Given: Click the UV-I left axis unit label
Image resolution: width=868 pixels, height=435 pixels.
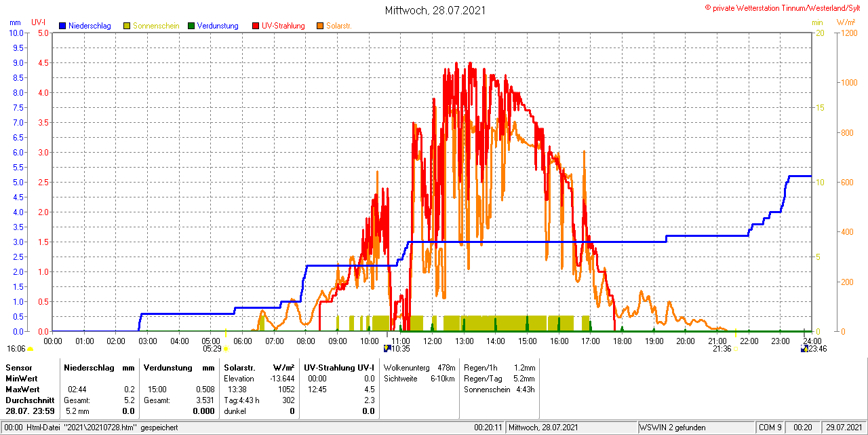Looking at the screenshot, I should point(39,22).
